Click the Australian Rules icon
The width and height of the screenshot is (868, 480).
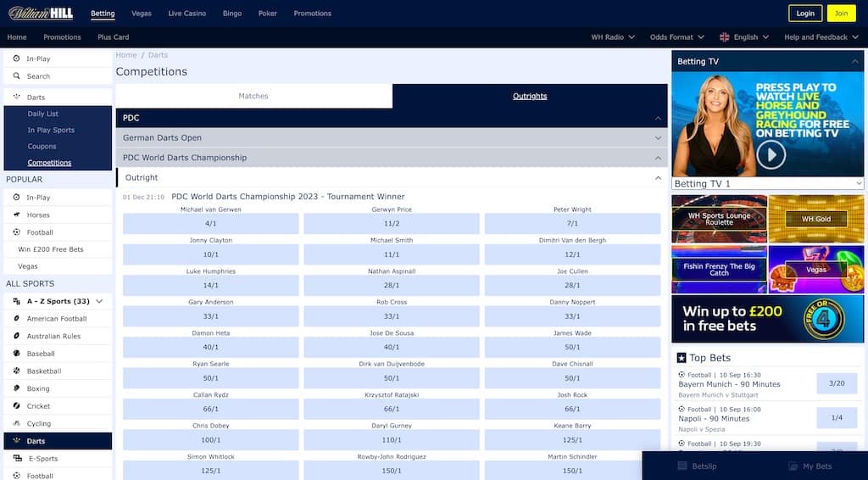coord(17,336)
